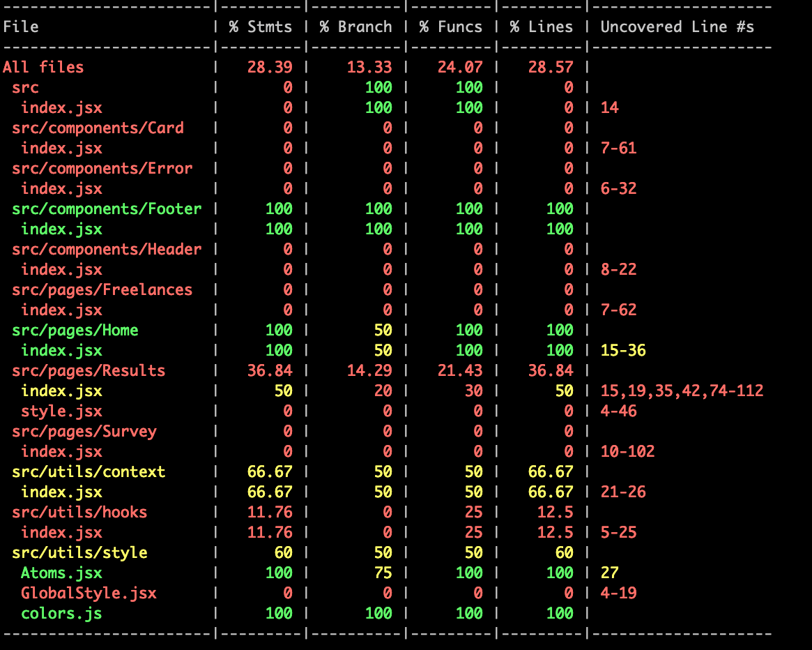Select the src/pages/Survey folder entry

point(84,431)
